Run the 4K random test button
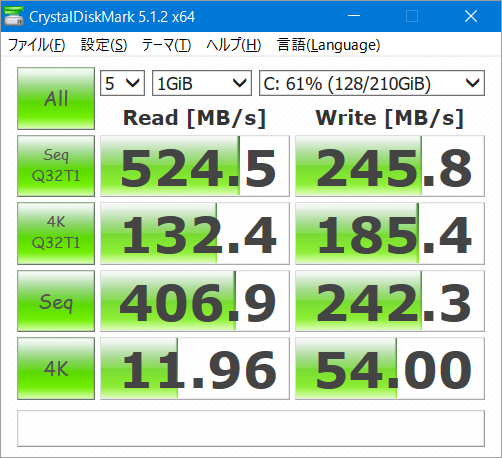This screenshot has width=502, height=458. 56,368
